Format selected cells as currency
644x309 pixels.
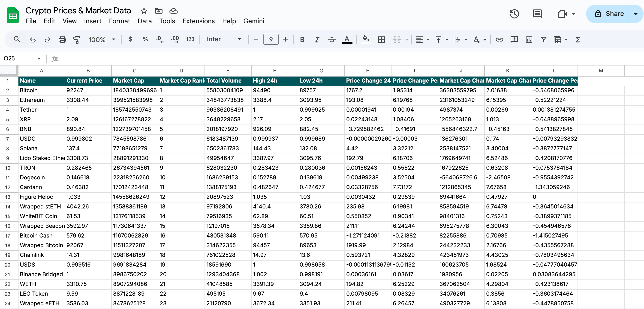pos(130,39)
